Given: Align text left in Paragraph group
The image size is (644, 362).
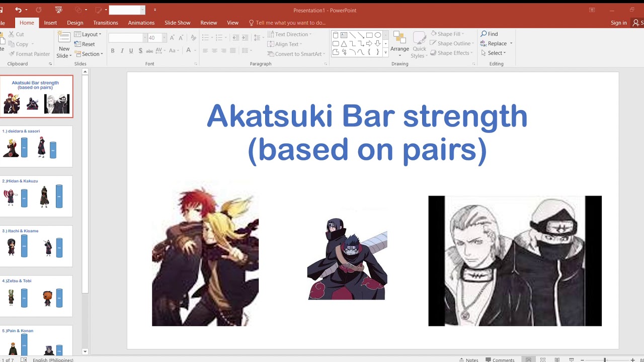Looking at the screenshot, I should tap(205, 51).
